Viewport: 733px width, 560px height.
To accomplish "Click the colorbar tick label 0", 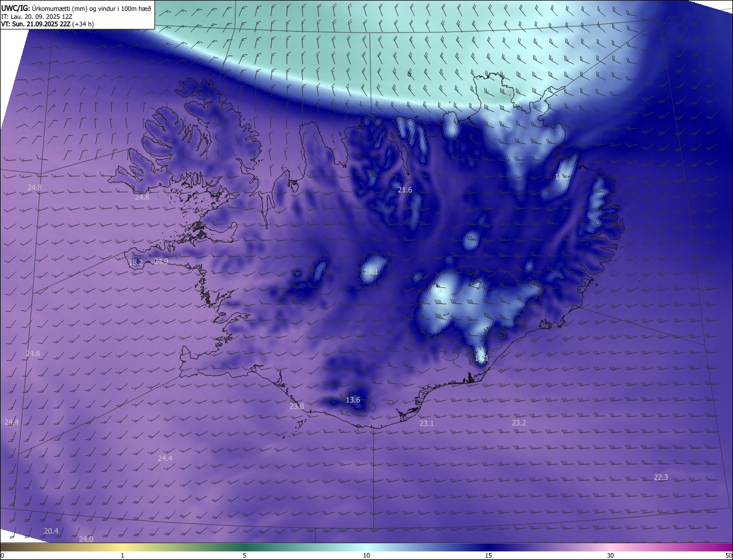I will [x=2, y=555].
